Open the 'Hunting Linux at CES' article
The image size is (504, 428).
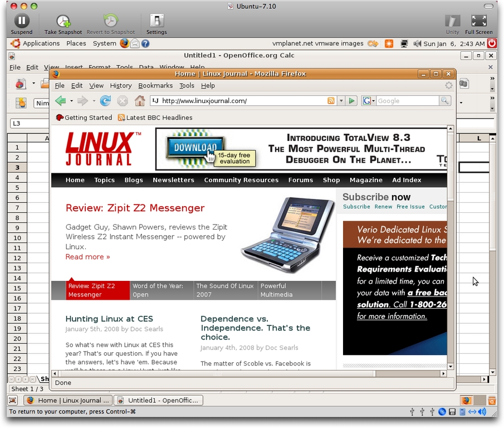tap(109, 319)
